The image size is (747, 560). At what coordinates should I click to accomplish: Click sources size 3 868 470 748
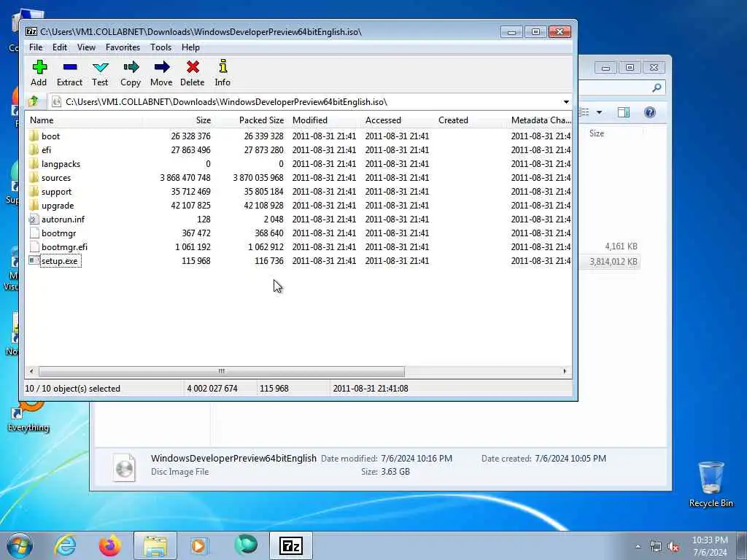pos(185,178)
